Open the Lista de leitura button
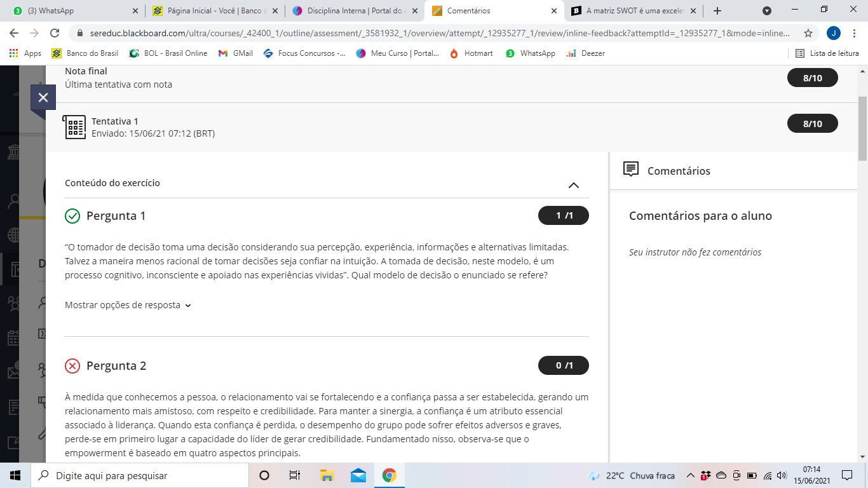This screenshot has width=868, height=488. (827, 53)
